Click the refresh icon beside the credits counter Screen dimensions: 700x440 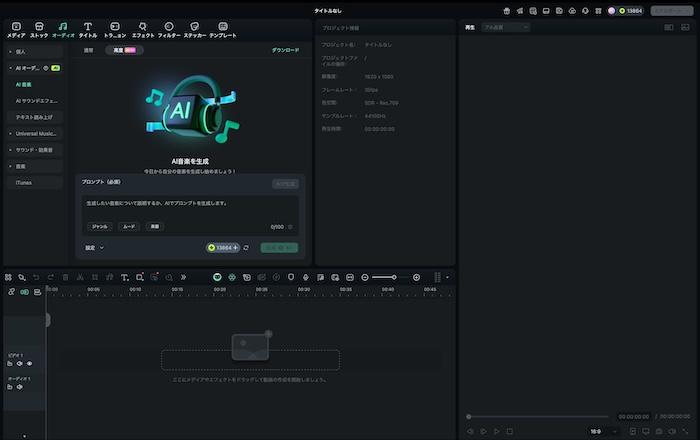click(246, 247)
